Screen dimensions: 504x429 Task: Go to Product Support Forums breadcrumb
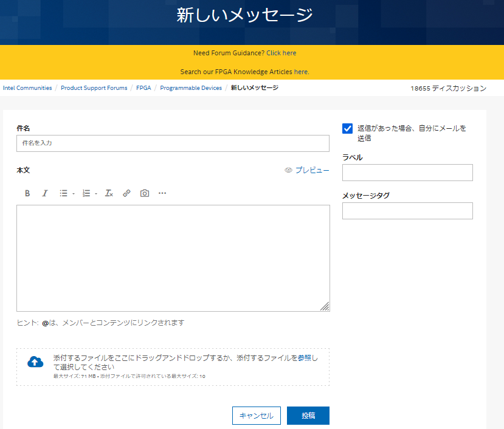coord(94,88)
